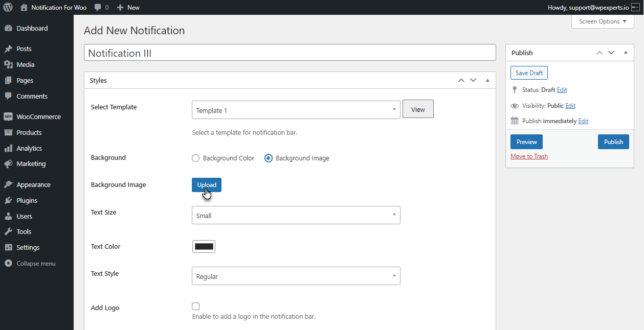This screenshot has width=644, height=330.
Task: Click the Dashboard gauge icon
Action: coord(8,29)
